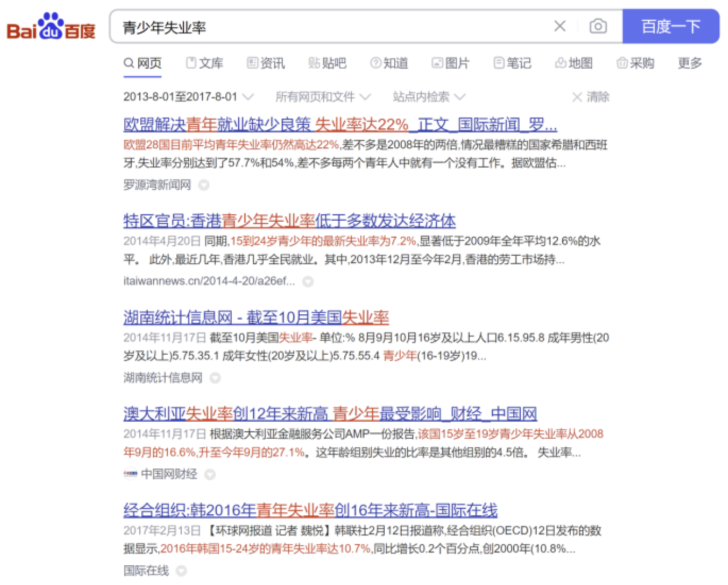Switch to the 文库 tab

click(205, 63)
